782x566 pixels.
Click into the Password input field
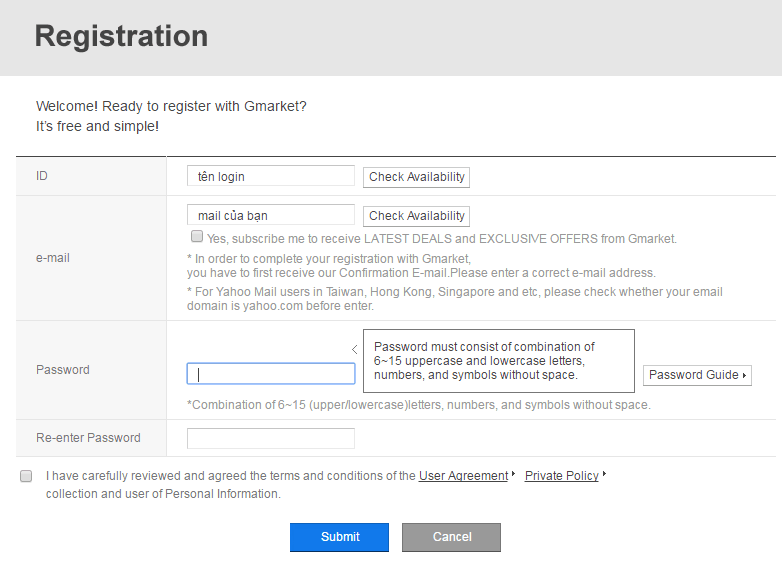point(270,374)
